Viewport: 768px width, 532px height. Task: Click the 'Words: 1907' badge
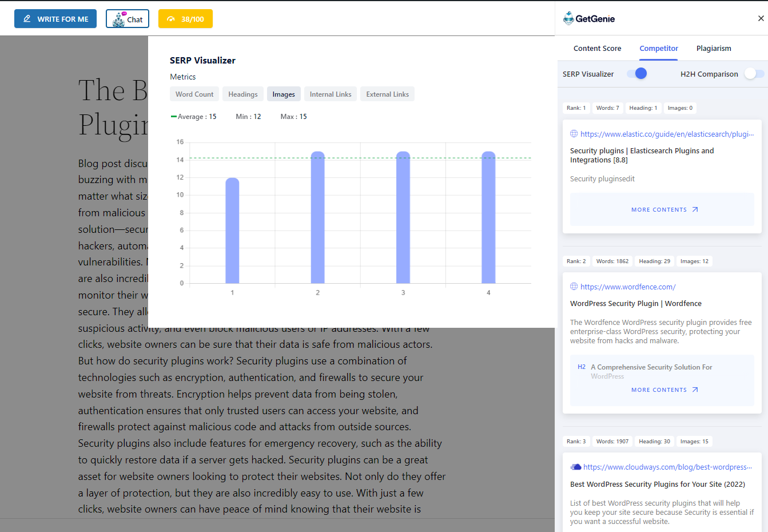click(612, 441)
